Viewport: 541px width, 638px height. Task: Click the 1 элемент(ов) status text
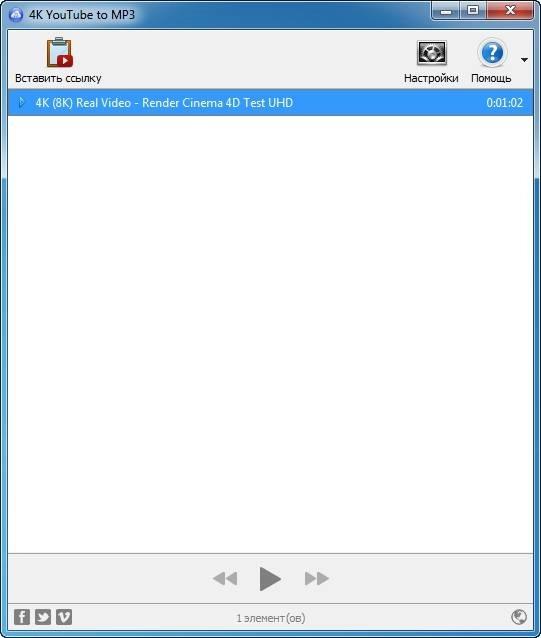point(270,618)
